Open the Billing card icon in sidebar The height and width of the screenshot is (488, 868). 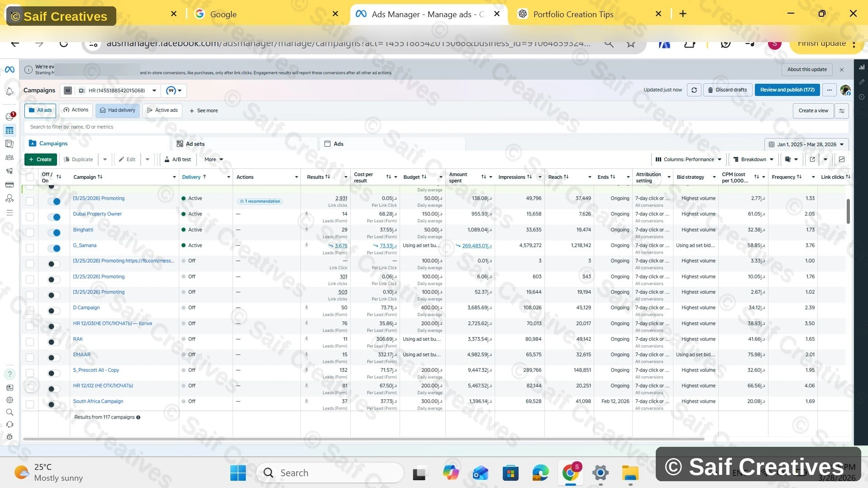pyautogui.click(x=10, y=185)
